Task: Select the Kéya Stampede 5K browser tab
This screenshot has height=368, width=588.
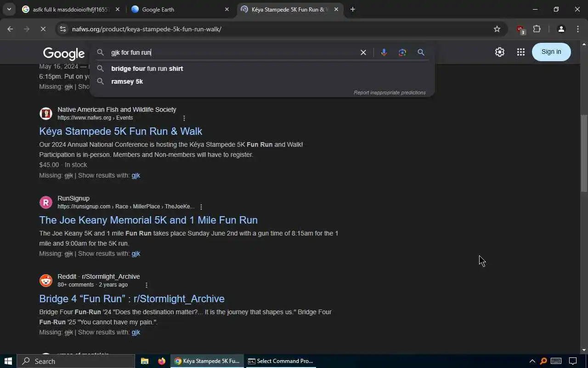Action: (289, 9)
